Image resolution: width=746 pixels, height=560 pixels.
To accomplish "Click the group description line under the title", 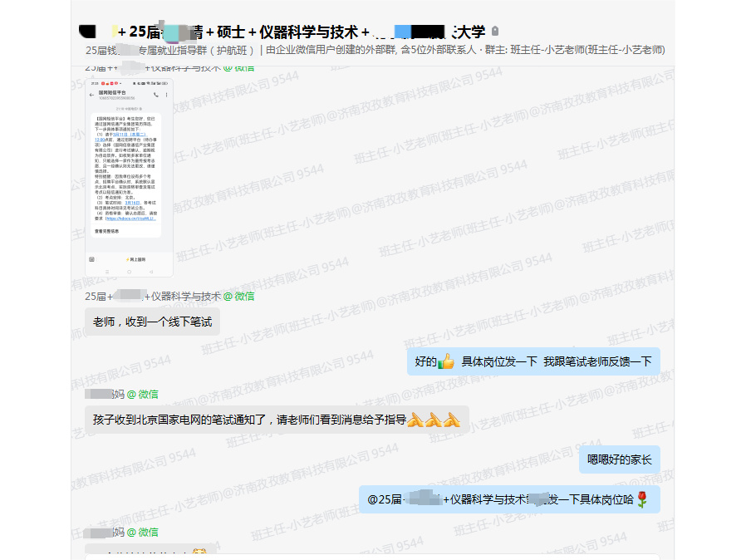I will tap(374, 50).
